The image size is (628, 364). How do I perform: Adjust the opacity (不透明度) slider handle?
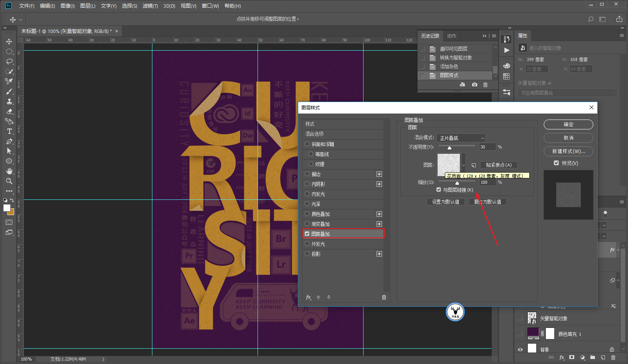[x=450, y=148]
